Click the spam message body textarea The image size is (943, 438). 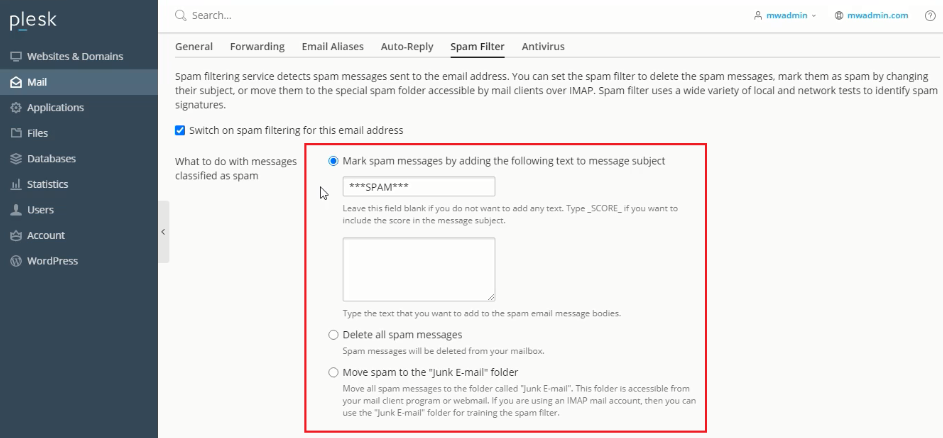419,269
